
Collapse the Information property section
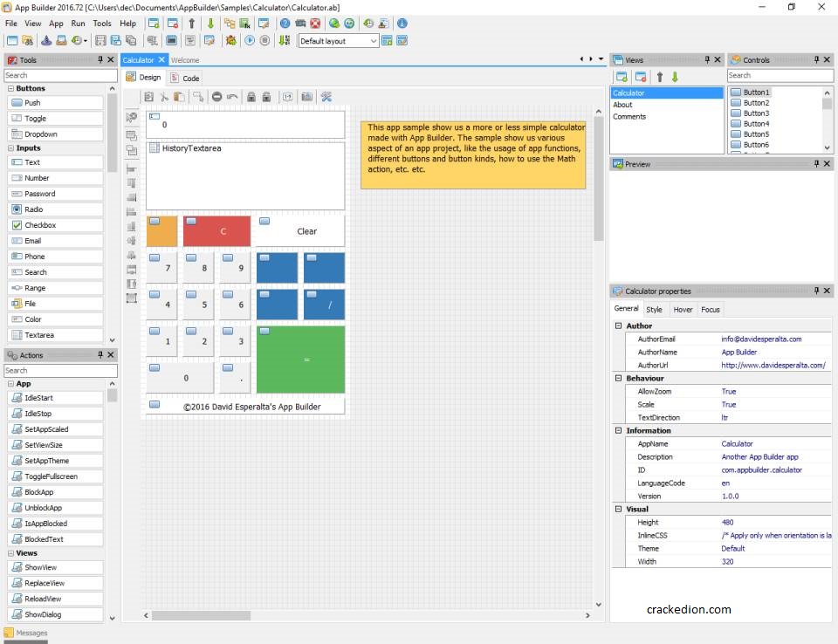click(x=618, y=430)
